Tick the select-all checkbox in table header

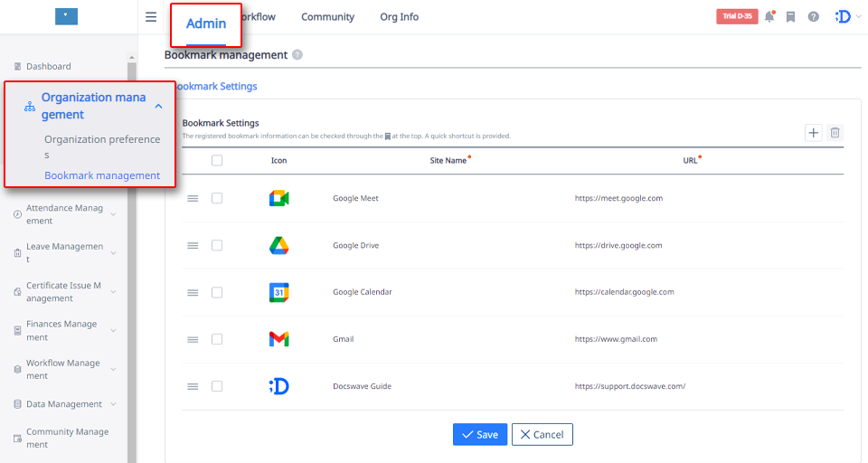217,161
